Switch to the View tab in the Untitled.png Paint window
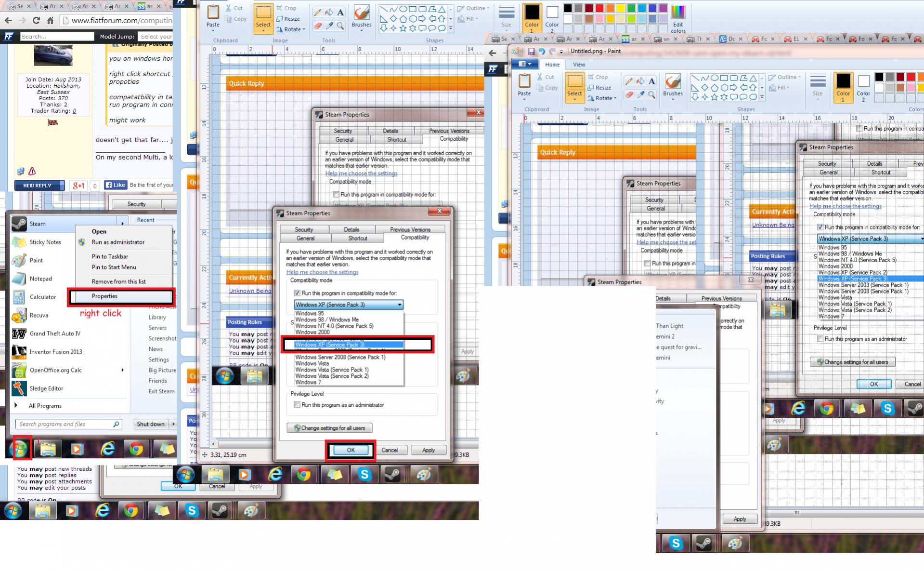Screen dimensions: 924x572 (x=579, y=65)
